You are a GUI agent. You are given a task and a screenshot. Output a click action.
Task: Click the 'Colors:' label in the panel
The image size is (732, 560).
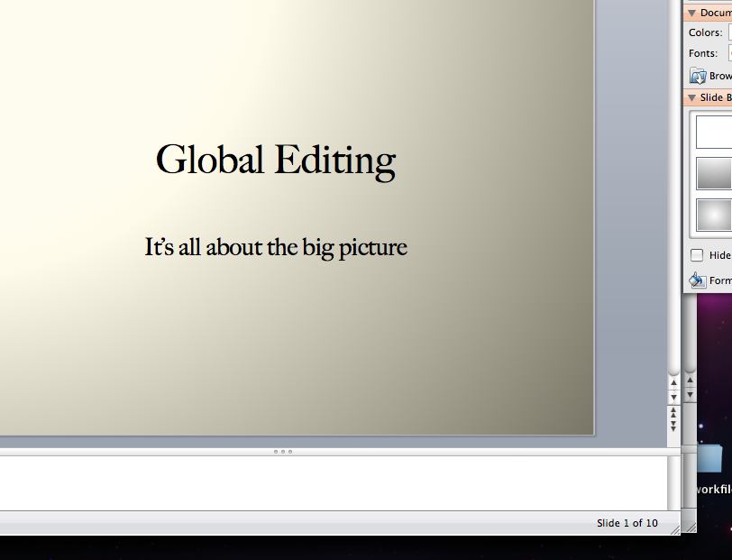point(705,32)
